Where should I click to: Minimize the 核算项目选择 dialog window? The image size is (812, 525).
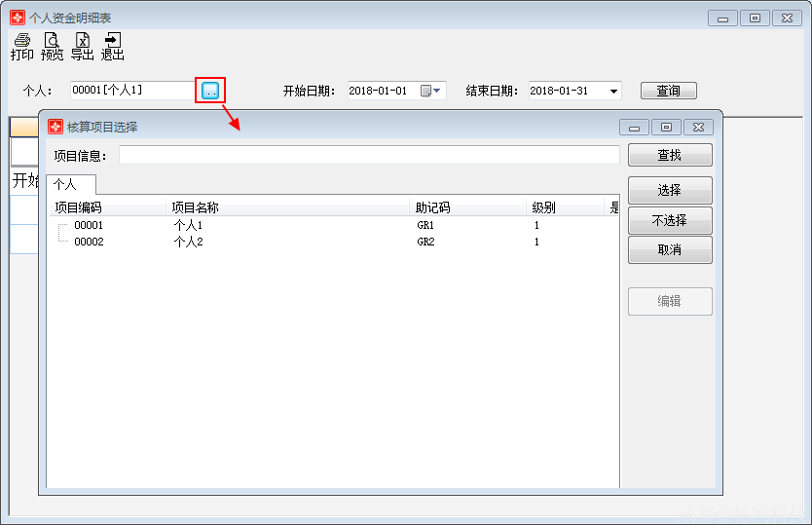point(635,127)
